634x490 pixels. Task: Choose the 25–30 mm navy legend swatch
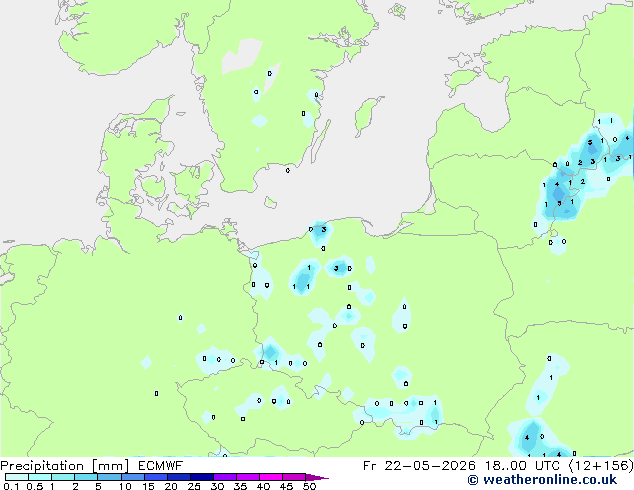tap(201, 477)
